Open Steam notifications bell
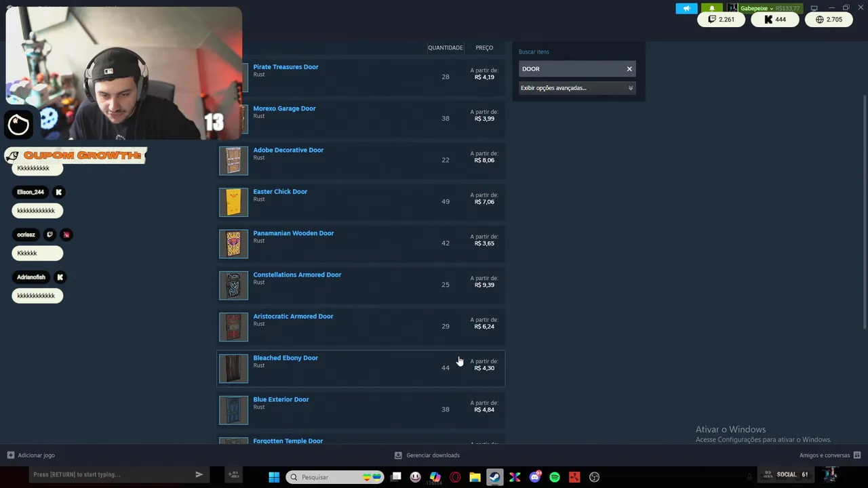The width and height of the screenshot is (868, 488). 711,8
